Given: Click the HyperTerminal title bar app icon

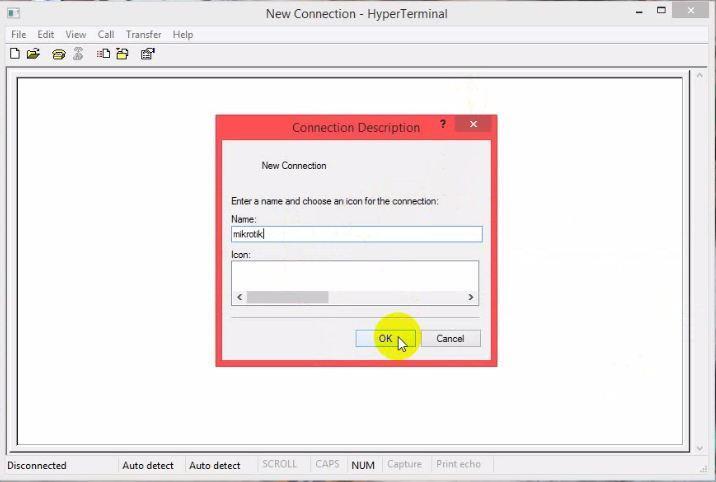Looking at the screenshot, I should (13, 13).
